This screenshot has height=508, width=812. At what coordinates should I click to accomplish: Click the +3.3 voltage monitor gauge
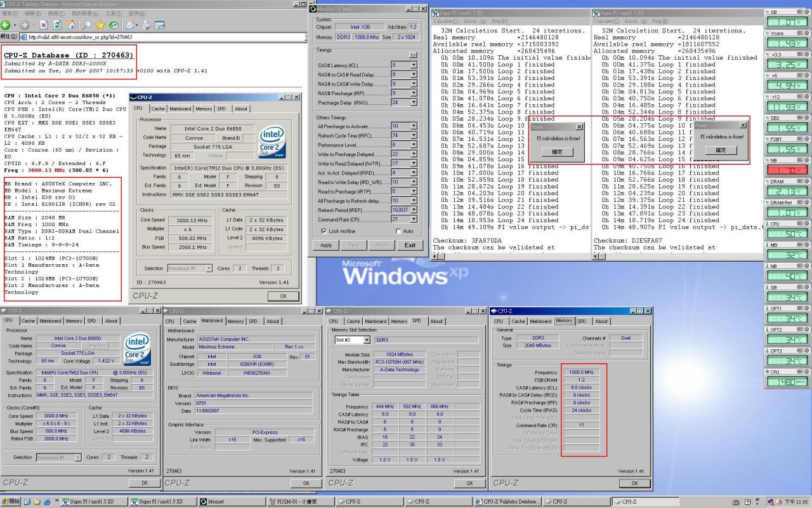click(x=788, y=60)
